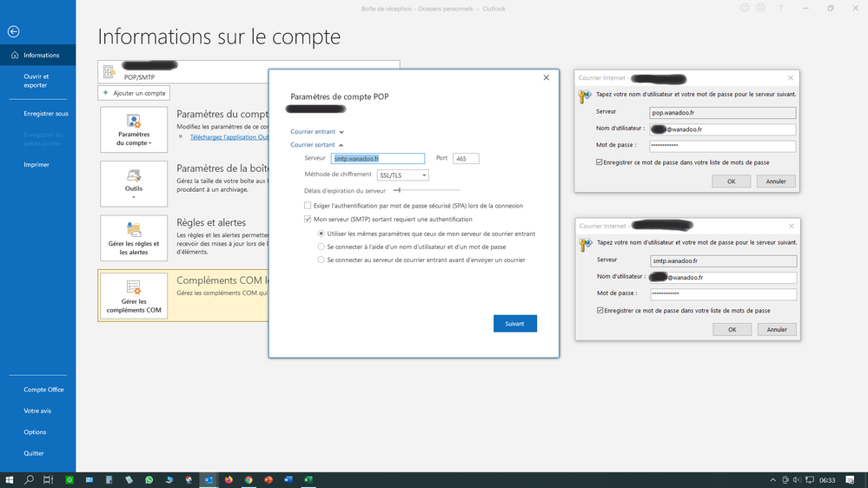Open Informations in the Backstage sidebar
Viewport: 868px width, 488px height.
(37, 55)
